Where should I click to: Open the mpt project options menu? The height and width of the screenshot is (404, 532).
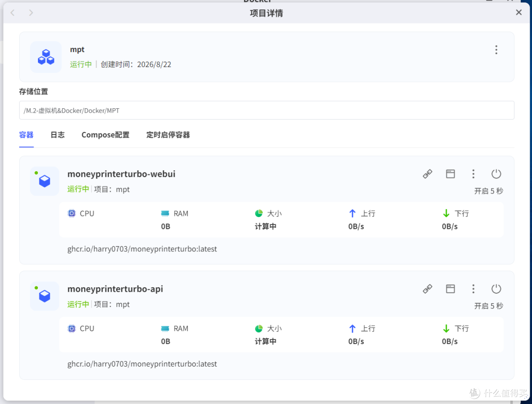click(x=496, y=50)
